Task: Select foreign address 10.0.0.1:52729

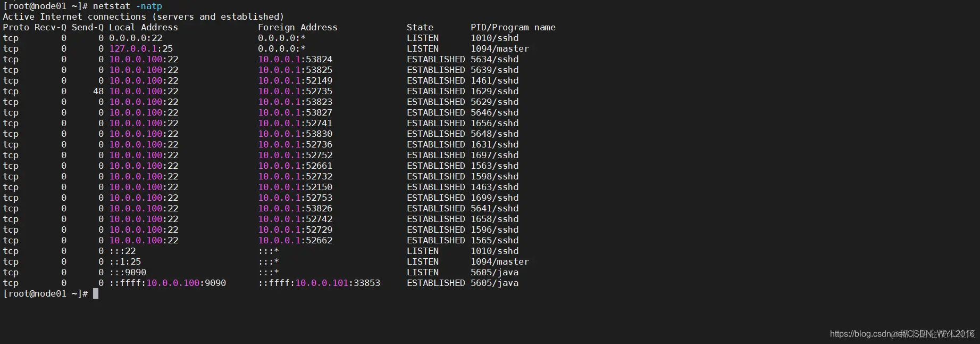Action: point(295,230)
